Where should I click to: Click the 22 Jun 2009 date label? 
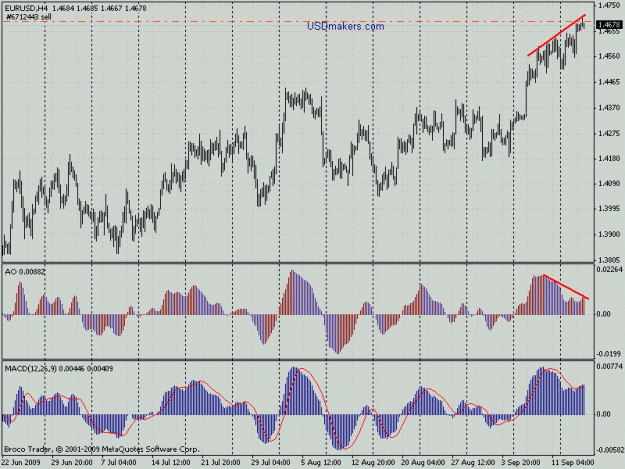pyautogui.click(x=20, y=463)
